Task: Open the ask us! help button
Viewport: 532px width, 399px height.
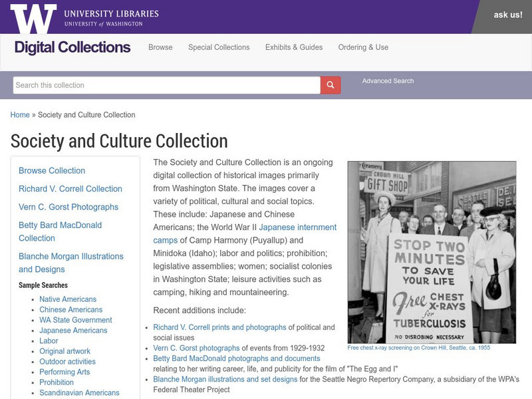Action: pos(508,15)
